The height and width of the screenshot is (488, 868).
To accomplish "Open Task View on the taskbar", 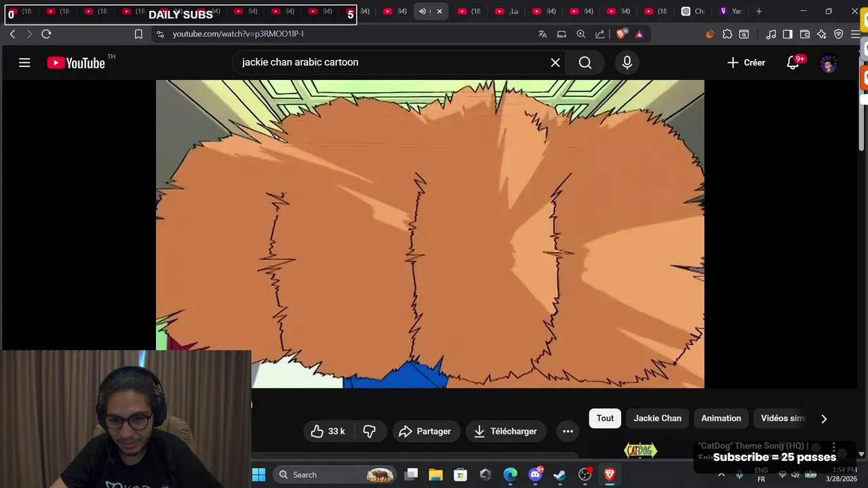I will click(x=411, y=474).
